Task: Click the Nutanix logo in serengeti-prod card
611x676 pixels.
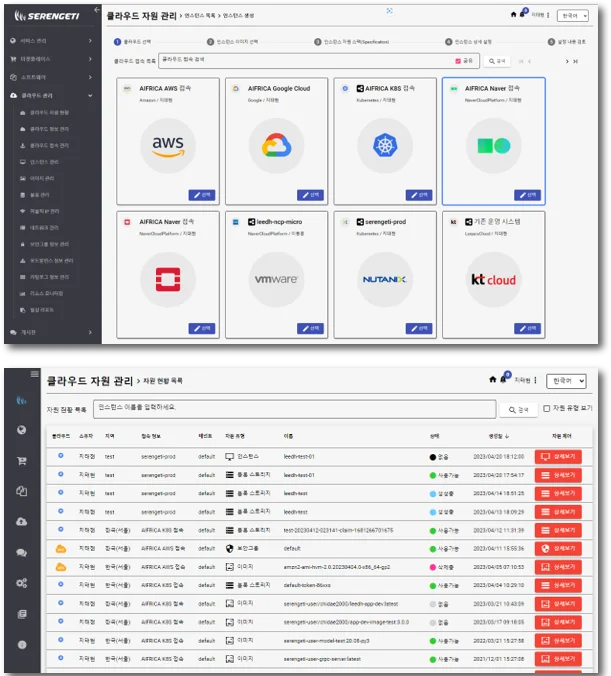Action: pyautogui.click(x=384, y=278)
